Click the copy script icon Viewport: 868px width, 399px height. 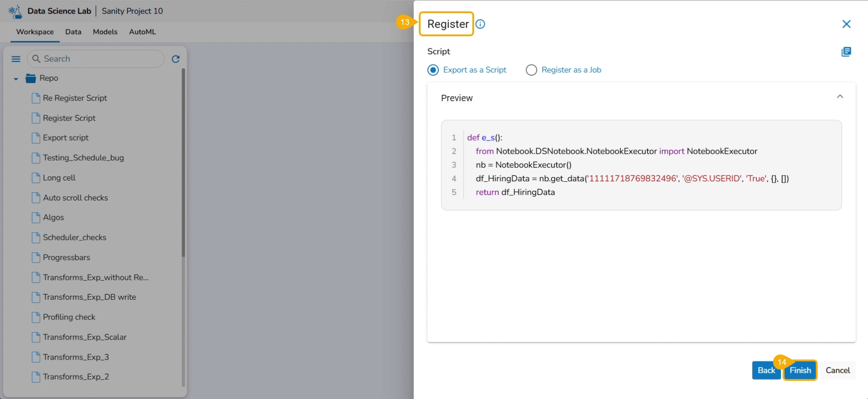[846, 52]
